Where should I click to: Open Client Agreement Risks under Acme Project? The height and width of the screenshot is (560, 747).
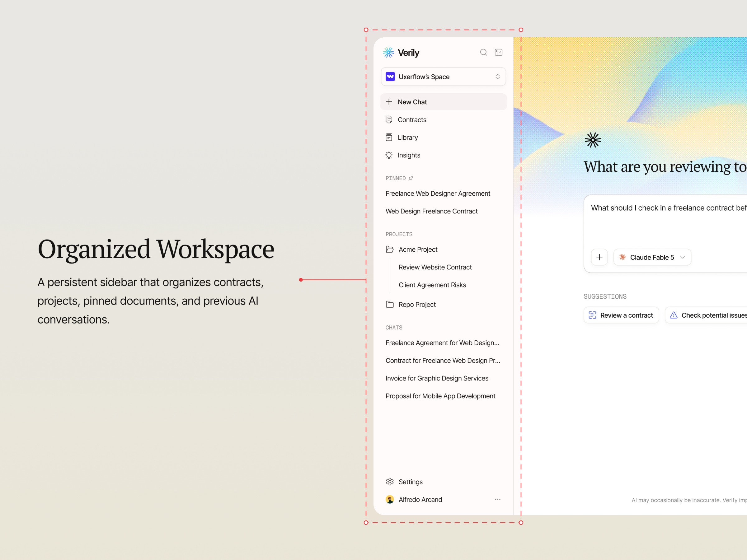[x=432, y=285]
